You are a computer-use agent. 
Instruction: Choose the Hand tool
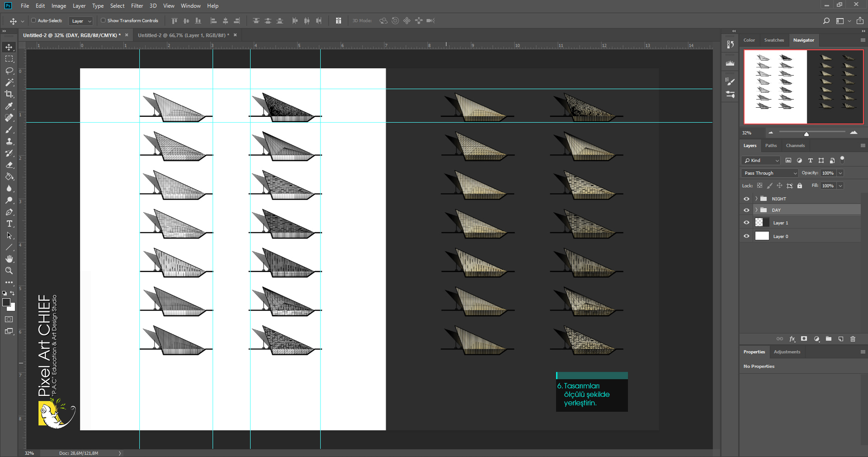pyautogui.click(x=9, y=259)
